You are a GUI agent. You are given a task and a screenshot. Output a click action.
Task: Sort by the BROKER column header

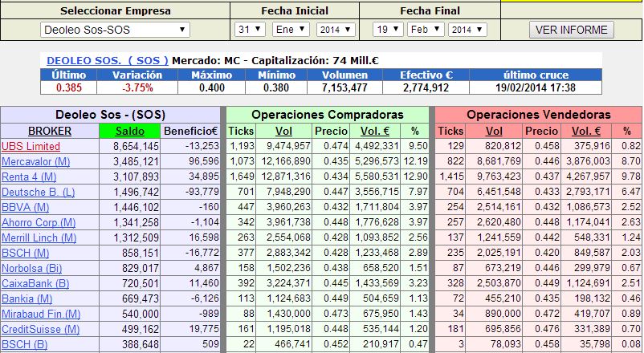click(50, 132)
